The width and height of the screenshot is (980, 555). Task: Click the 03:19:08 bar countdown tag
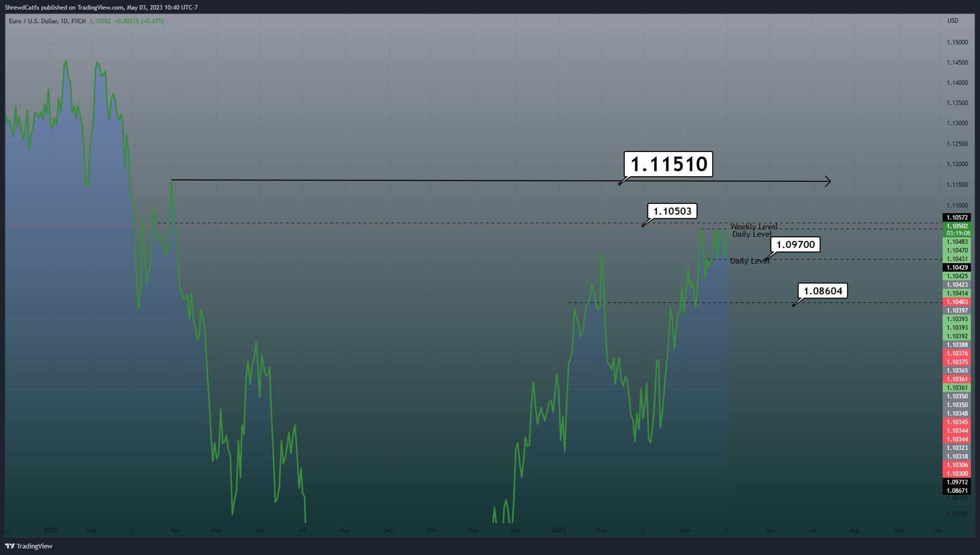[x=957, y=233]
